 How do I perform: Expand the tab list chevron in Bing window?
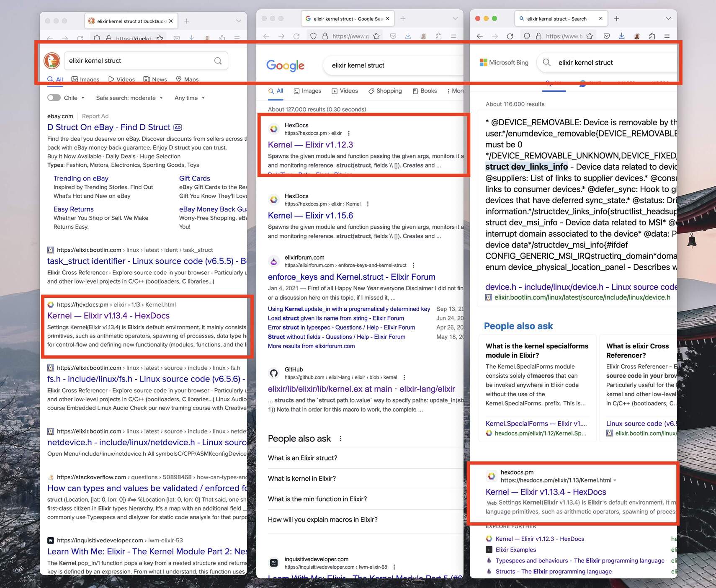point(669,18)
